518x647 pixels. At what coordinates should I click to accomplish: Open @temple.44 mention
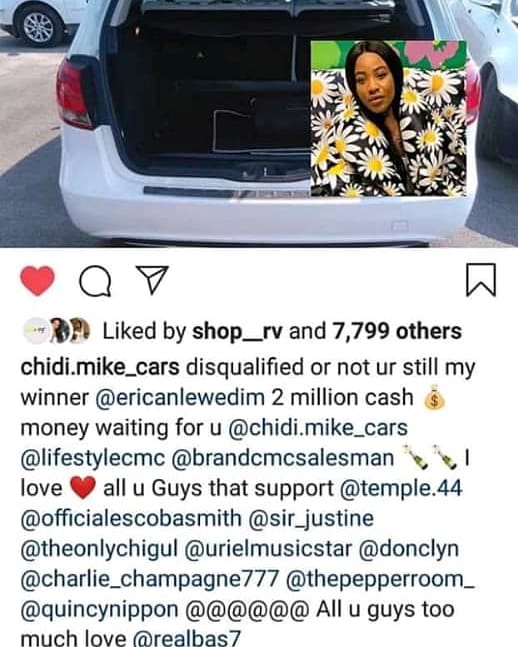401,489
